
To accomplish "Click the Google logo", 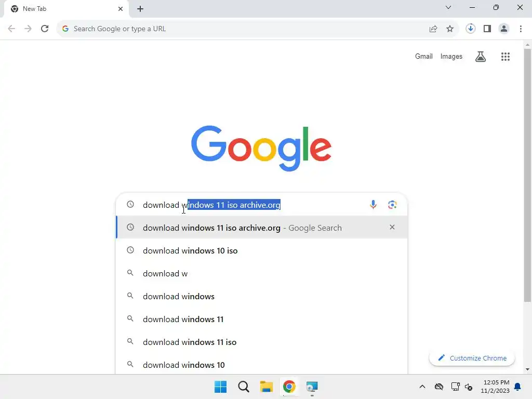I will tap(261, 148).
